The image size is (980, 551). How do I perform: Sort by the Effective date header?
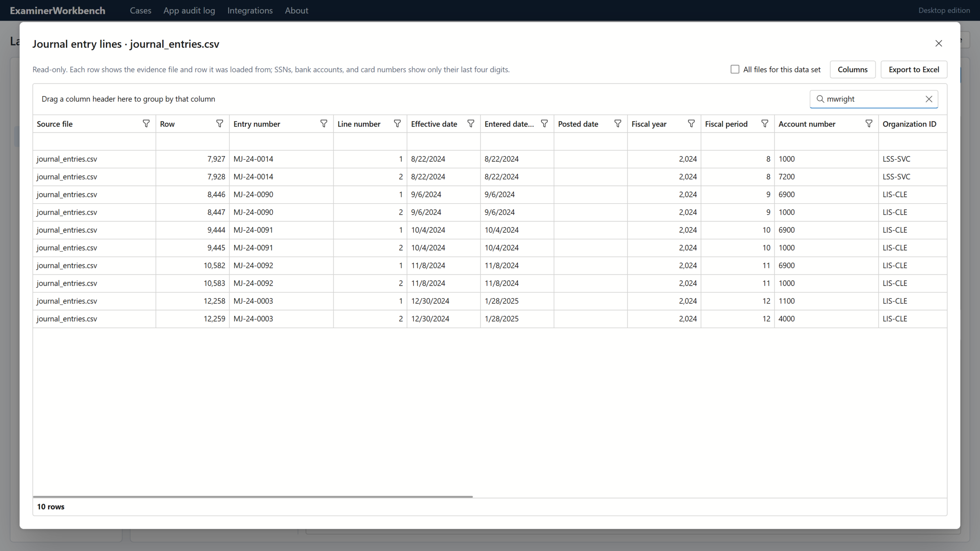(434, 124)
